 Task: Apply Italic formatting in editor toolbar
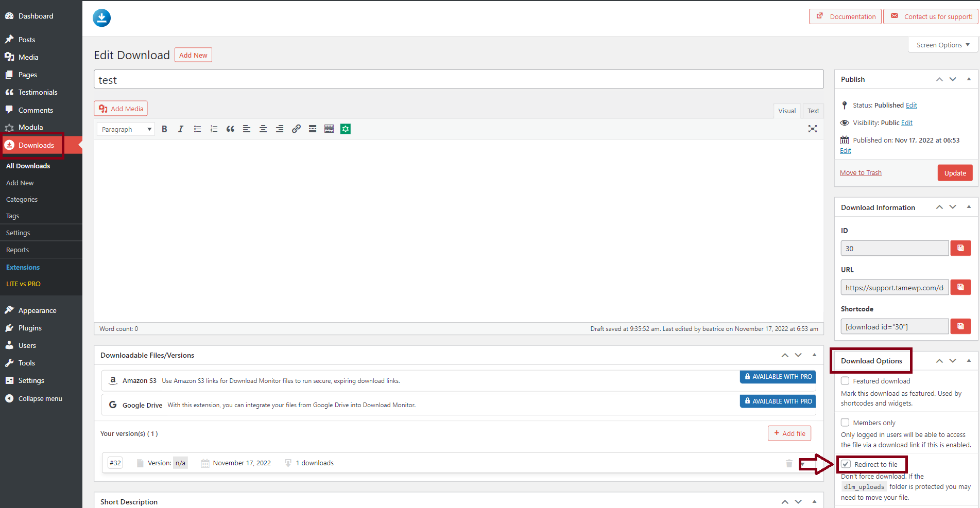tap(181, 129)
